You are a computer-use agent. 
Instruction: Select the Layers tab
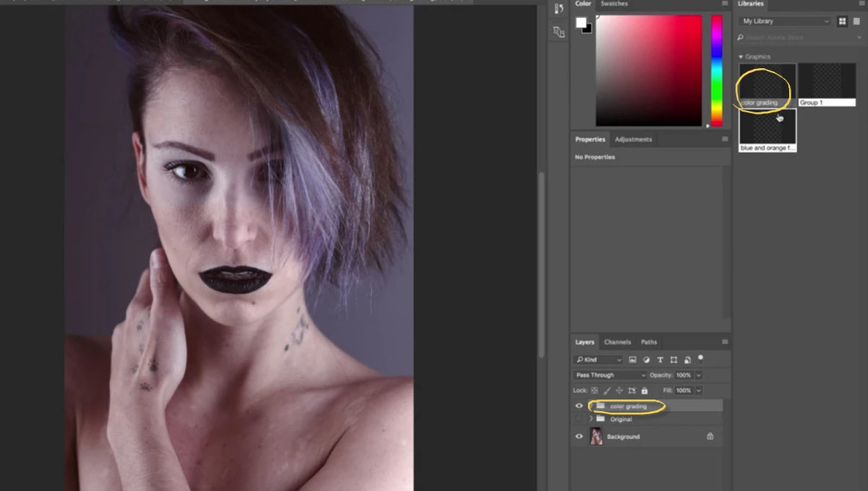coord(585,342)
